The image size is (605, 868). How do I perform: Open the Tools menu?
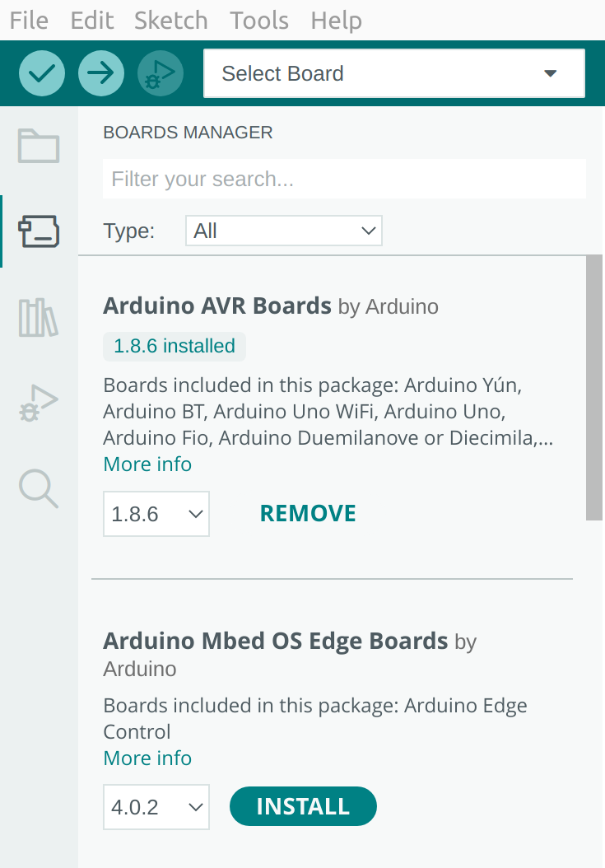259,21
